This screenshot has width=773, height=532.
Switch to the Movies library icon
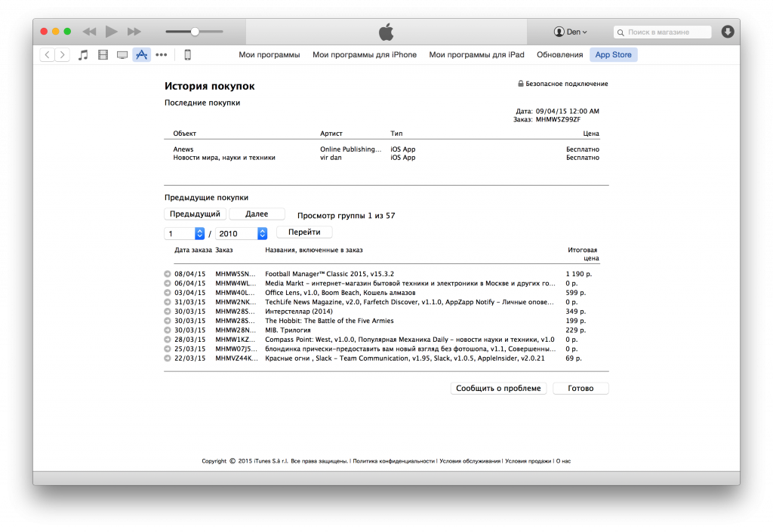103,54
